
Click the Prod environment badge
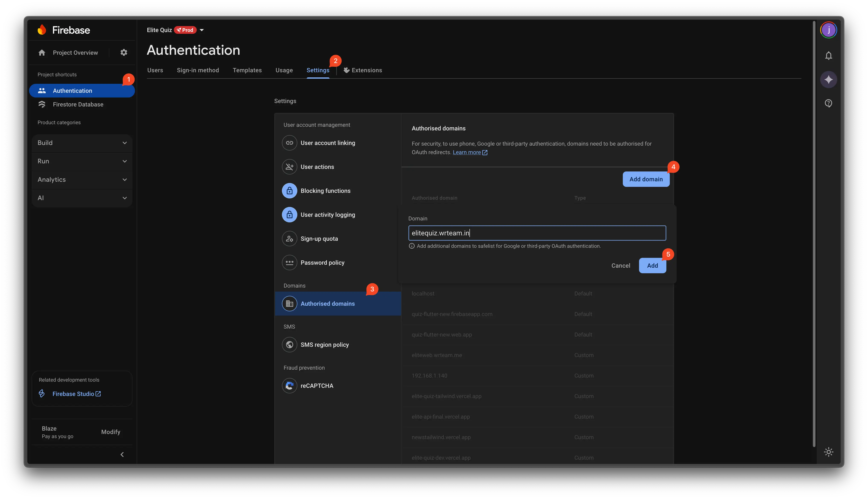[185, 30]
